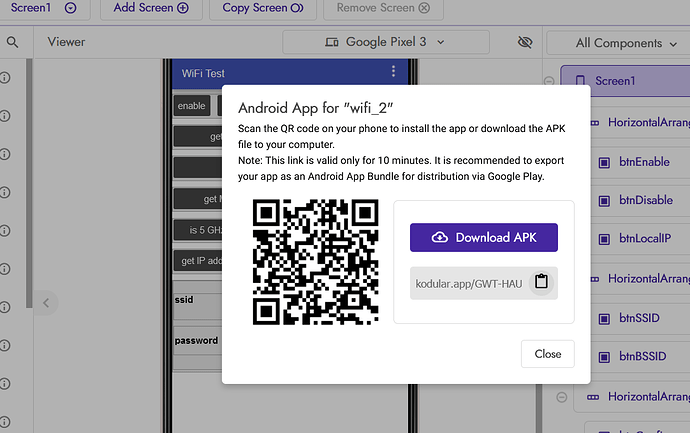The image size is (690, 433).
Task: Click the btnEnable component icon
Action: pyautogui.click(x=604, y=162)
